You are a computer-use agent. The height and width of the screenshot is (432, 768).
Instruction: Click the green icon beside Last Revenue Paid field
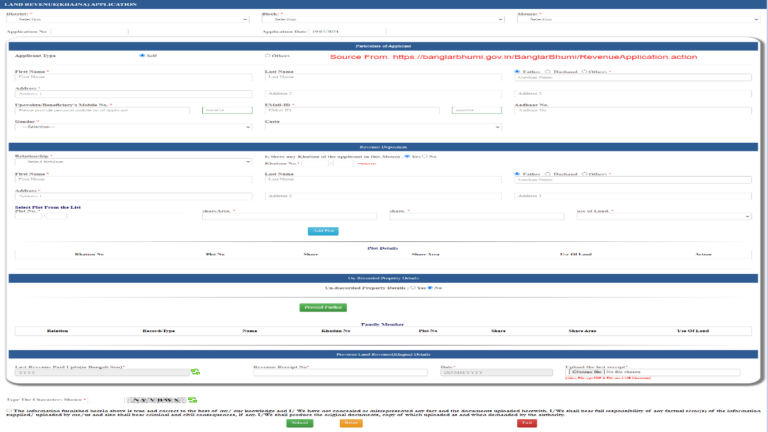click(x=195, y=372)
